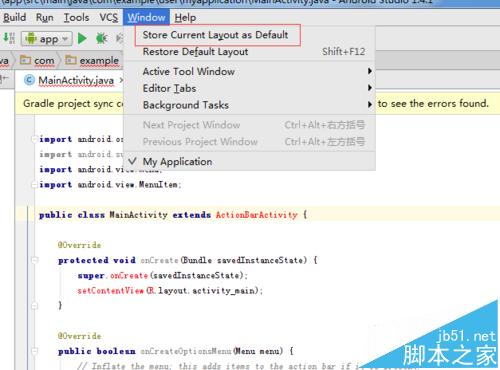Image resolution: width=500 pixels, height=370 pixels.
Task: Open the VCS menu
Action: [109, 17]
